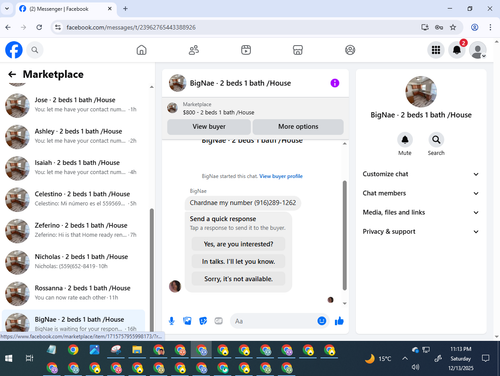Open the Marketplace storefront icon in top navigation
The width and height of the screenshot is (500, 376).
(x=298, y=50)
